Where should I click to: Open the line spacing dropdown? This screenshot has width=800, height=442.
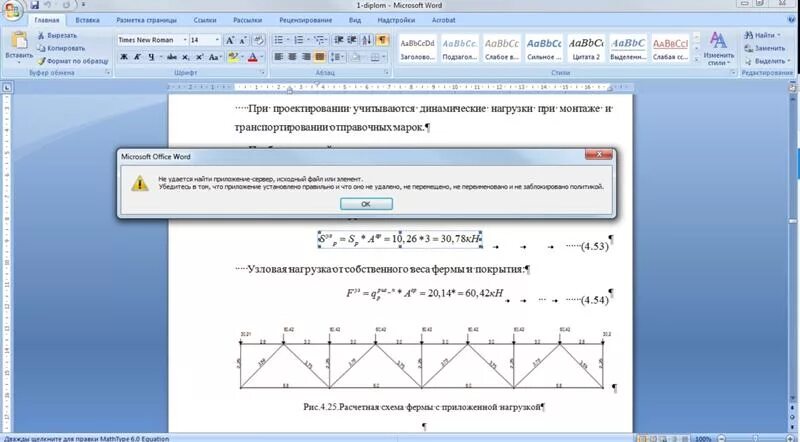click(x=337, y=57)
